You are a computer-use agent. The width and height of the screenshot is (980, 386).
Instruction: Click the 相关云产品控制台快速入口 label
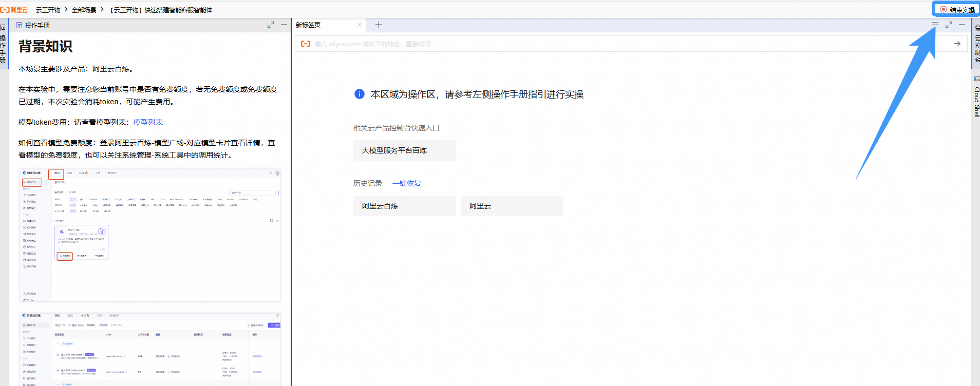397,128
